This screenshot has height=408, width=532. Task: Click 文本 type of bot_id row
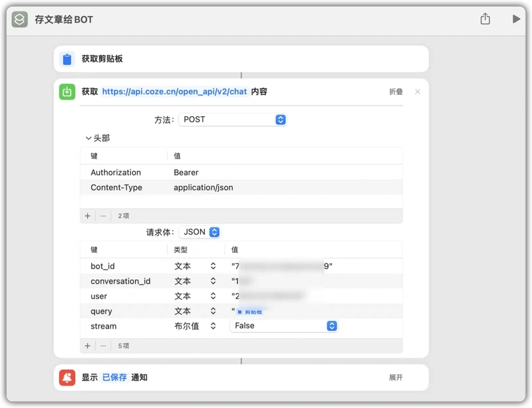(x=182, y=266)
